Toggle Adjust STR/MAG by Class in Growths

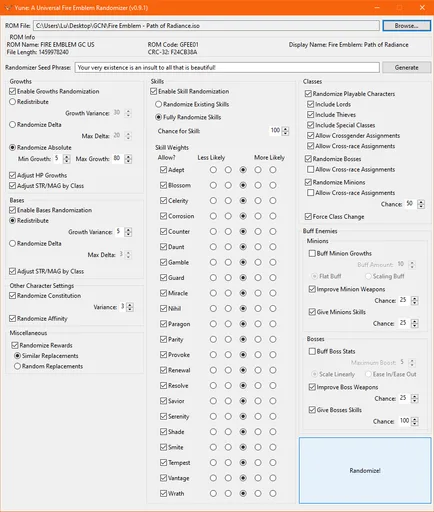tap(13, 186)
